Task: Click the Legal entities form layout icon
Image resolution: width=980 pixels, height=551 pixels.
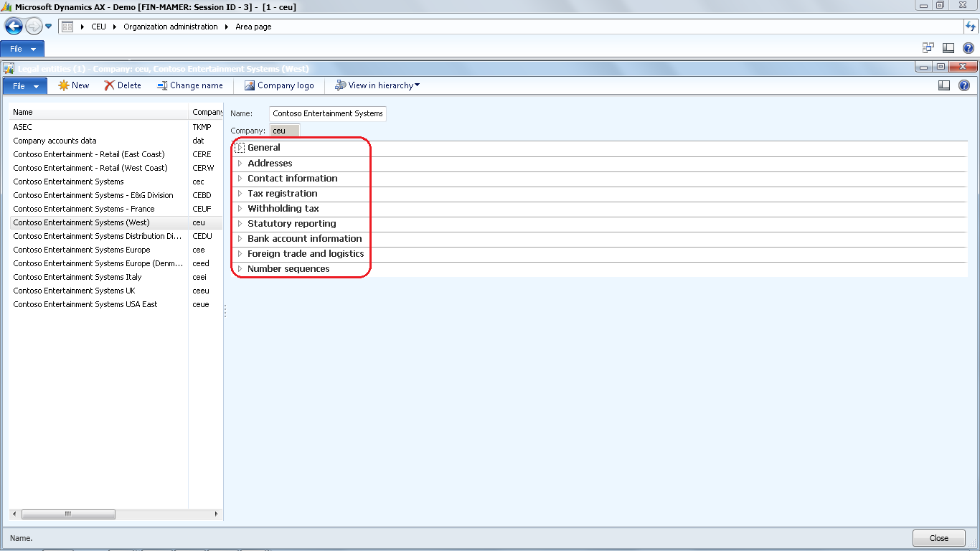Action: [944, 85]
